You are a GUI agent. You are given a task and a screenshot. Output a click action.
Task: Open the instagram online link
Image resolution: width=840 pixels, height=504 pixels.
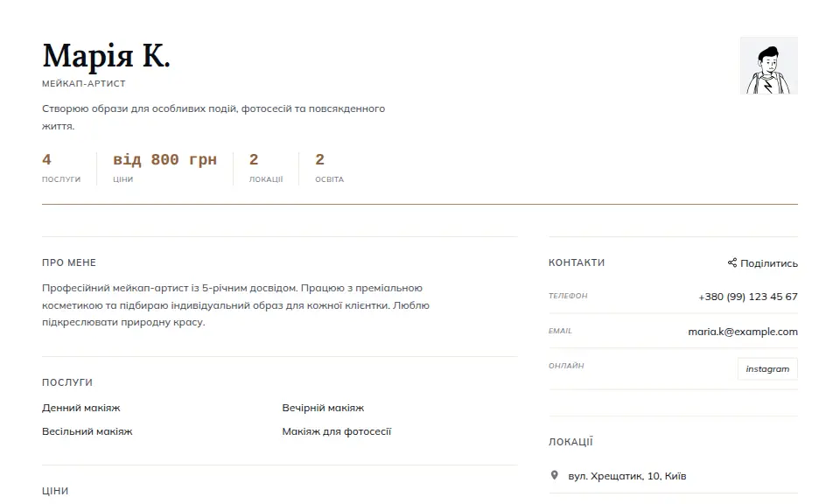[767, 368]
